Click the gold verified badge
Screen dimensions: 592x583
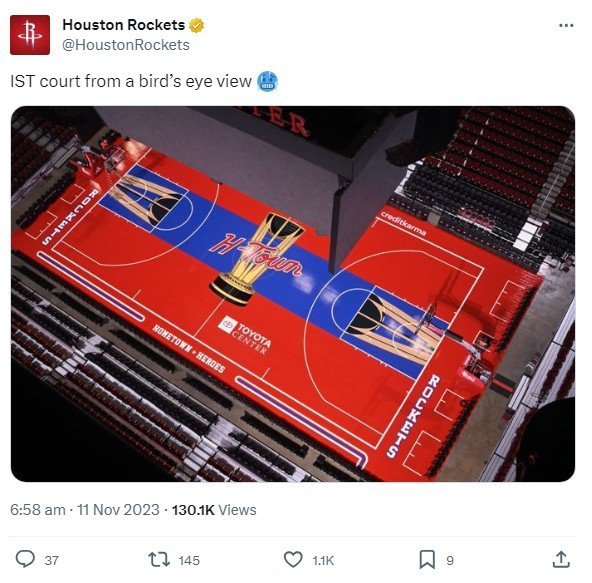[x=196, y=25]
